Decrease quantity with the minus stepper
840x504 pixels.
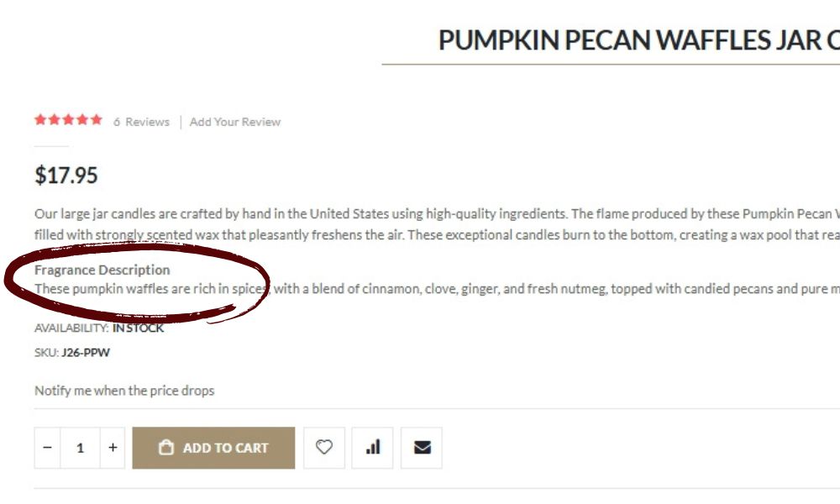click(x=47, y=447)
